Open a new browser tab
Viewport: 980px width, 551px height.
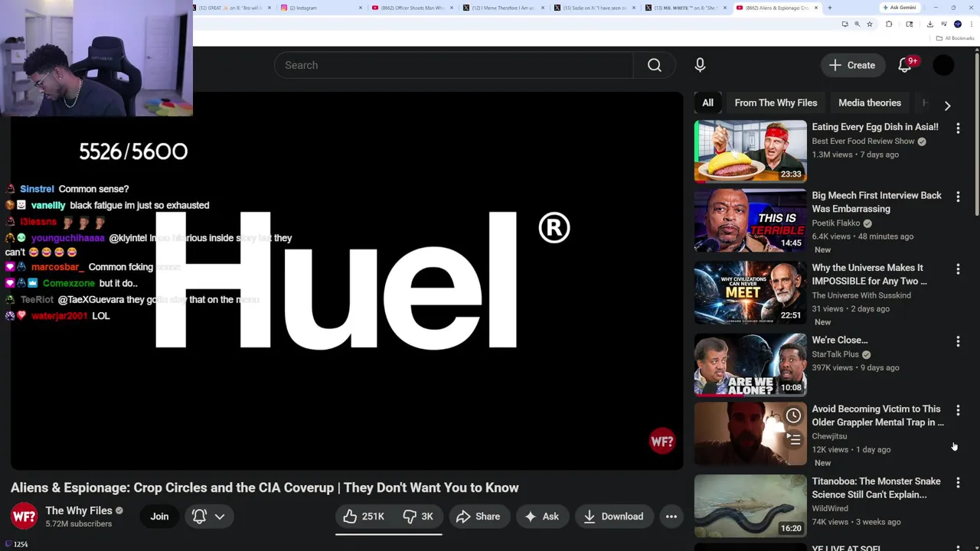(830, 8)
